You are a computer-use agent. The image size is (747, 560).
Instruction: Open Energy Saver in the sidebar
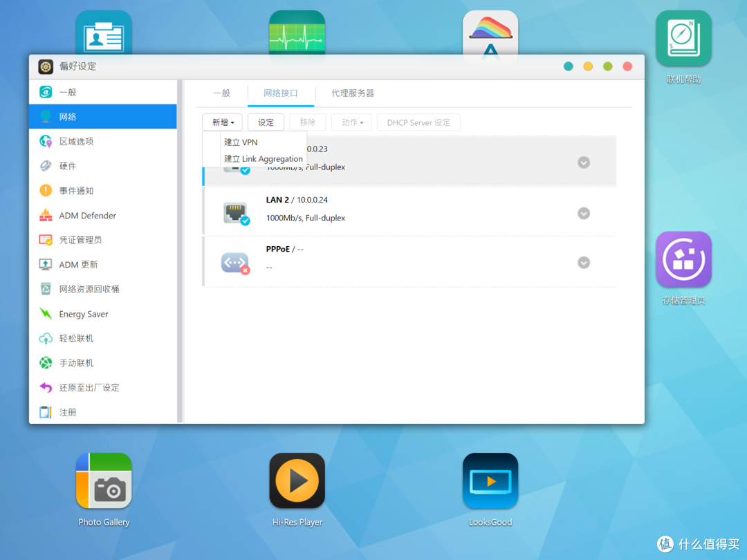(x=103, y=314)
